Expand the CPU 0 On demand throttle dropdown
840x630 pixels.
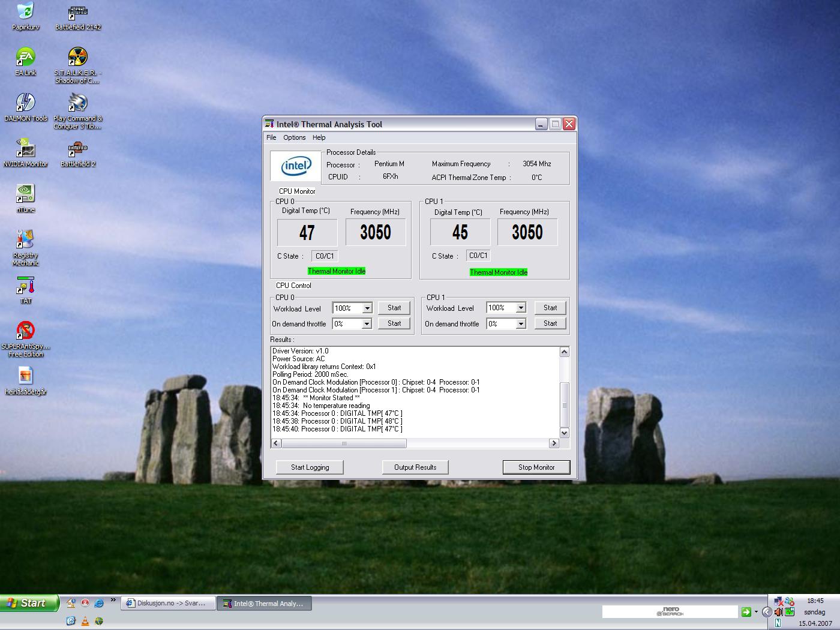point(367,324)
